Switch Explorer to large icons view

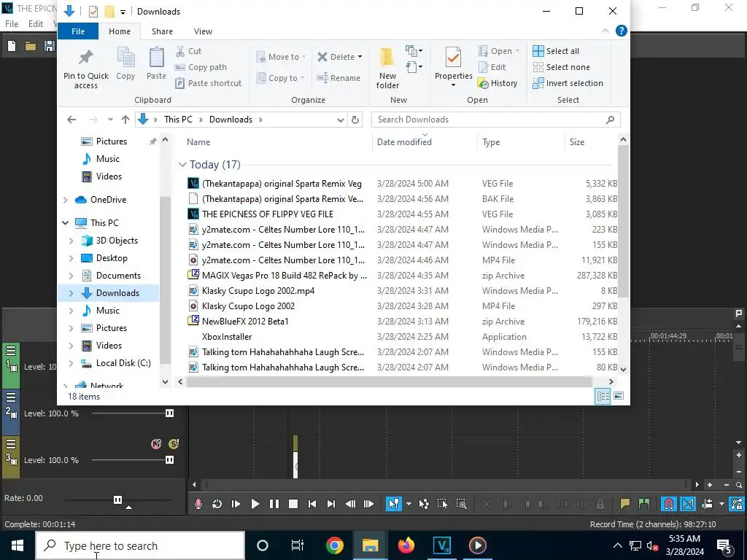tap(619, 396)
